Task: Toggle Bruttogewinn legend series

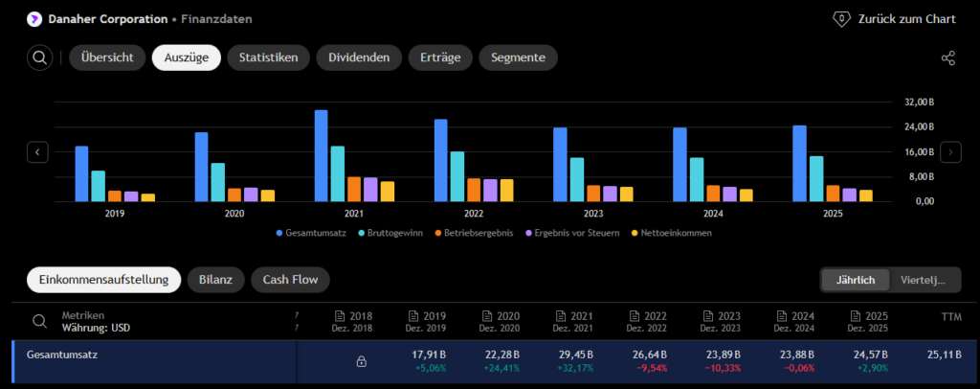Action: 391,233
